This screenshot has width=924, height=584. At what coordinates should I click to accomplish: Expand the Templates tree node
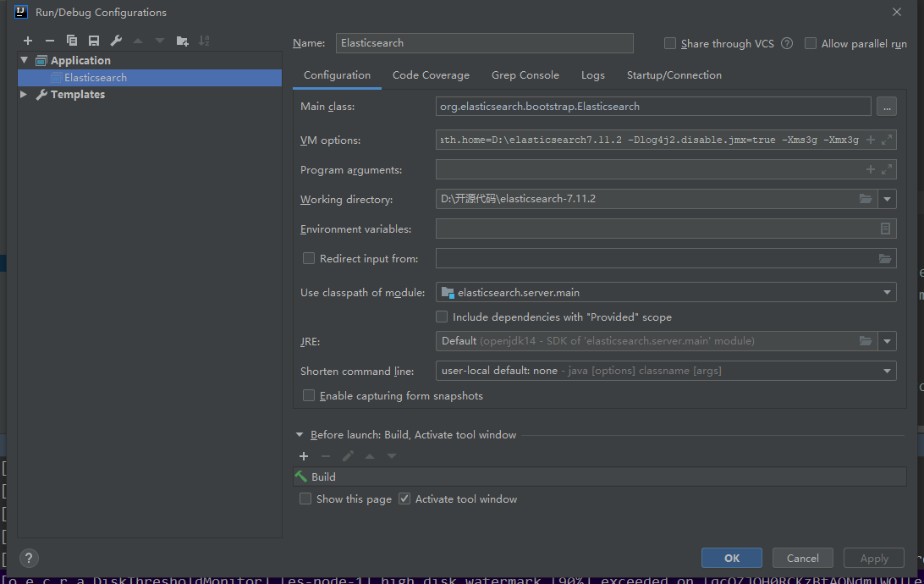click(23, 94)
